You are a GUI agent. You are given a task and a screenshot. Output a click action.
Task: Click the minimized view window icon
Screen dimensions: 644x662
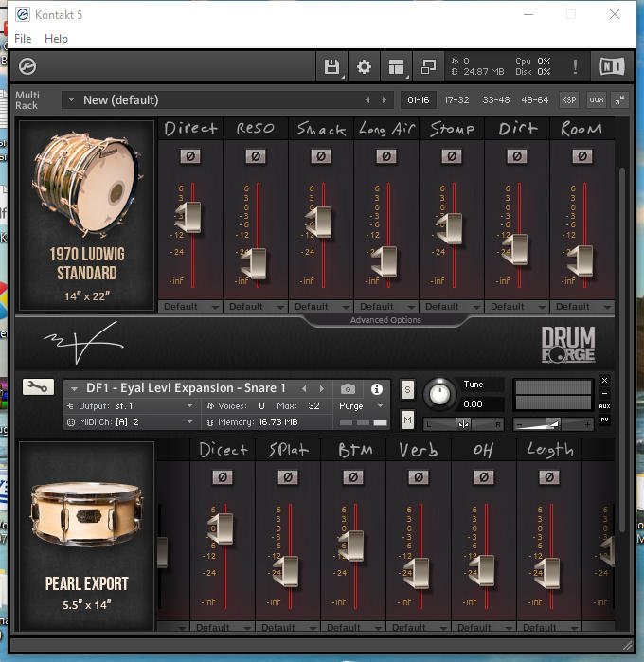point(428,66)
